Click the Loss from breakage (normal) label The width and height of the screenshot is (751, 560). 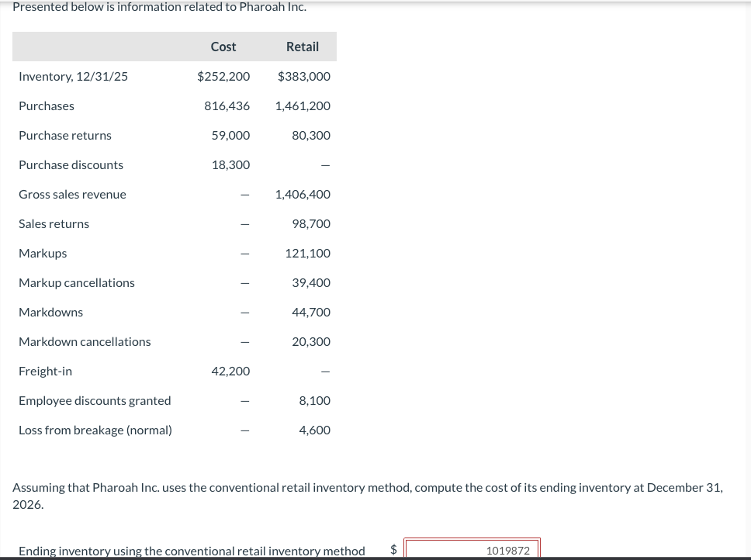[95, 430]
